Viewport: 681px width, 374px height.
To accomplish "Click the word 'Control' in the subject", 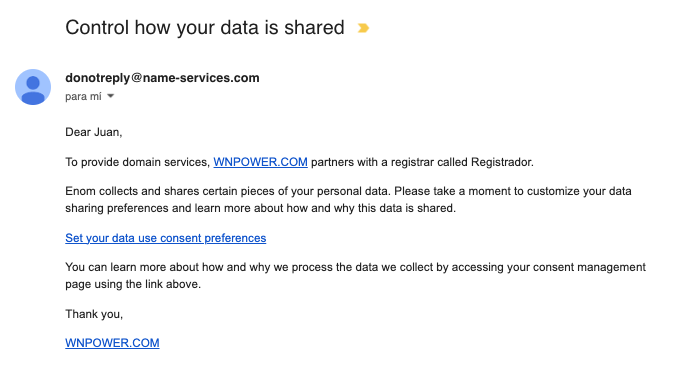I will click(97, 27).
